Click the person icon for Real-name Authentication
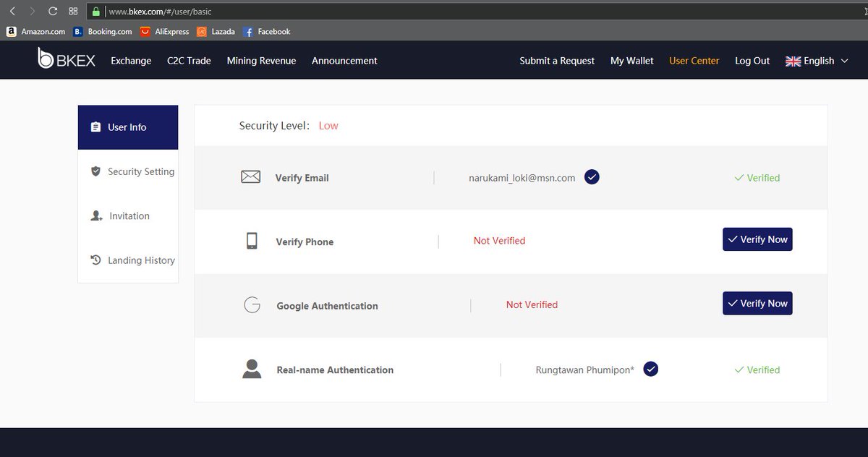The image size is (868, 457). [252, 369]
